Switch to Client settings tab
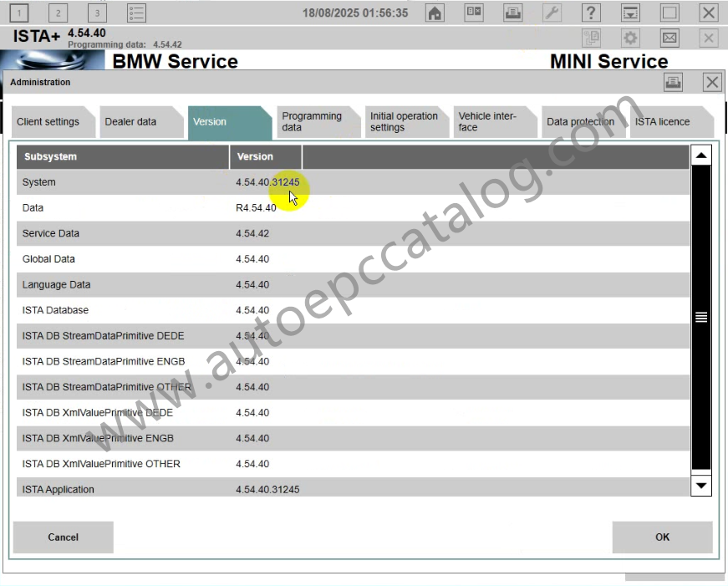The height and width of the screenshot is (586, 728). tap(53, 122)
